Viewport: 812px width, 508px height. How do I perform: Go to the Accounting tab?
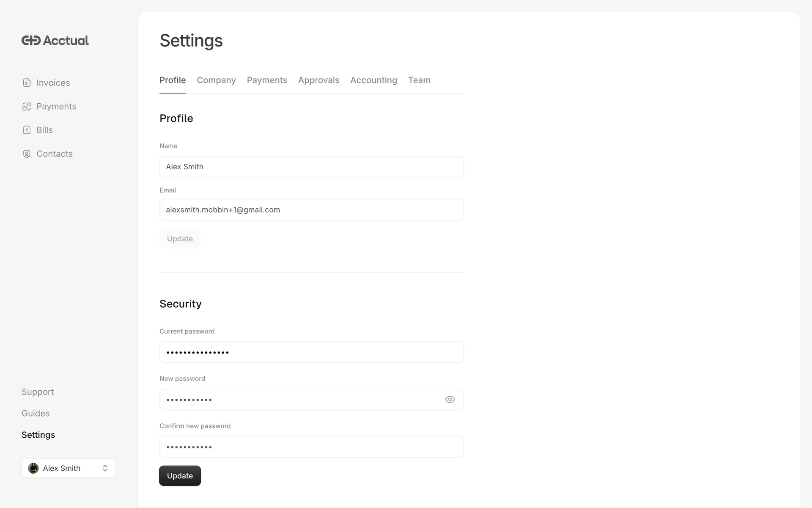[x=373, y=80]
